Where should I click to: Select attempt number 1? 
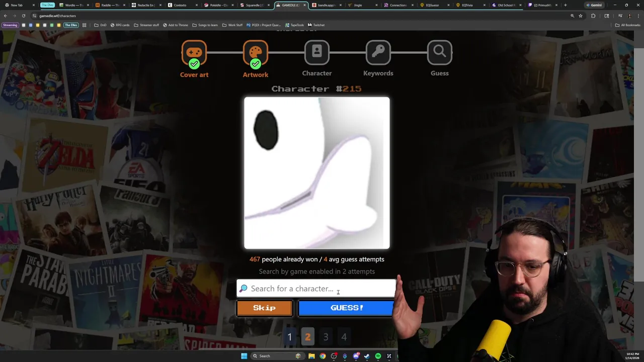coord(289,337)
